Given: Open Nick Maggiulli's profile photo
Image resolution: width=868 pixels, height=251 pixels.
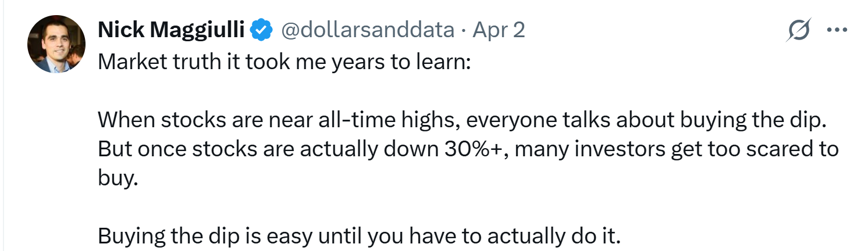Looking at the screenshot, I should 48,45.
